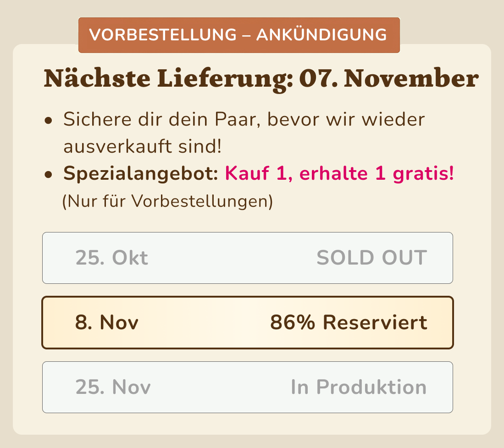
Task: Click the 'Nächste Lieferung: 07. November' heading
Action: click(260, 79)
